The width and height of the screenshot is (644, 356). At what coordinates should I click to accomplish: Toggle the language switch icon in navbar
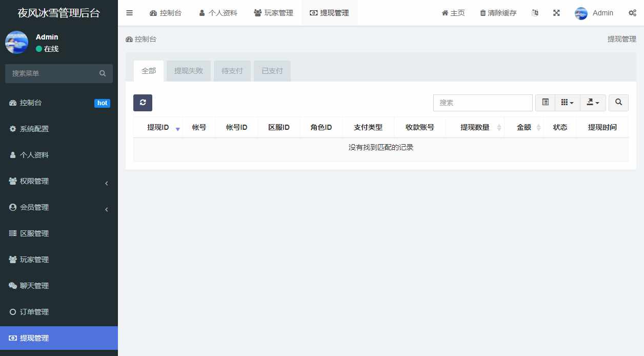coord(535,13)
